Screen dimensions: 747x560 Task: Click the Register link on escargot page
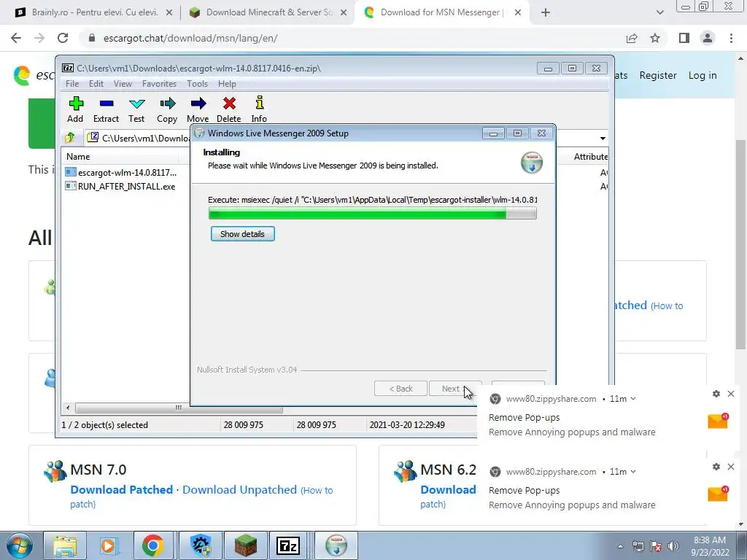pyautogui.click(x=658, y=75)
